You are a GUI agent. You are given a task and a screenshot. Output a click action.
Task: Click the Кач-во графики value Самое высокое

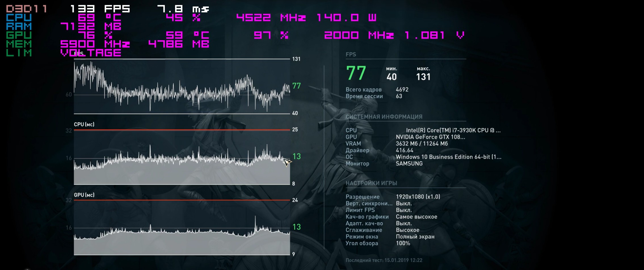tap(416, 217)
